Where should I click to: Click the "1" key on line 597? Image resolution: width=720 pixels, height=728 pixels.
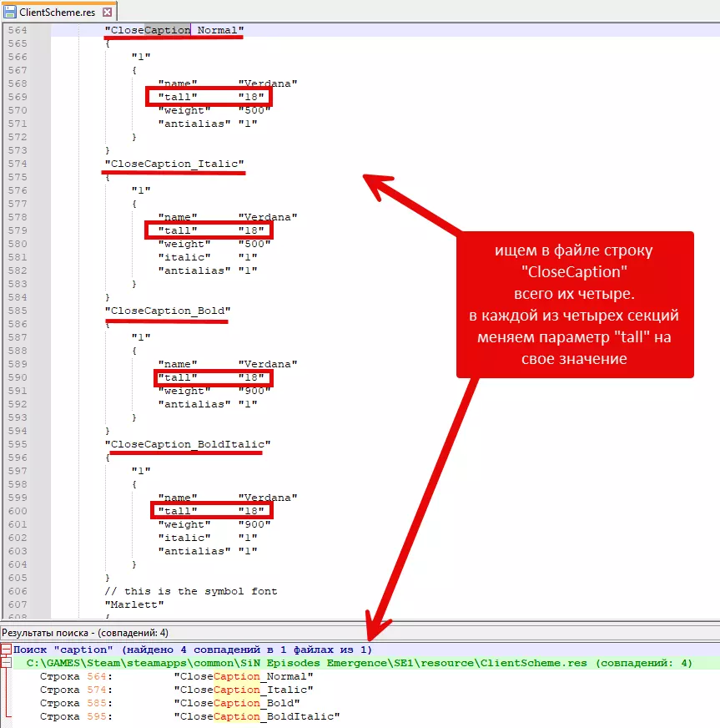[x=141, y=471]
